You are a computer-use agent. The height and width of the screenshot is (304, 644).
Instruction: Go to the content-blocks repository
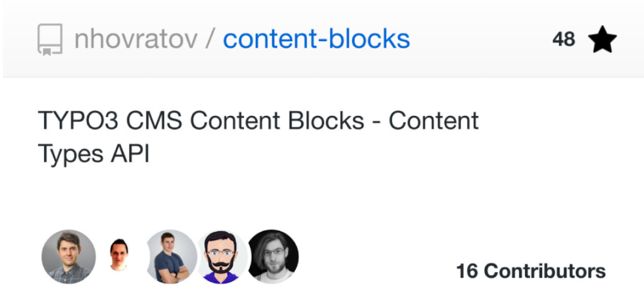[316, 39]
